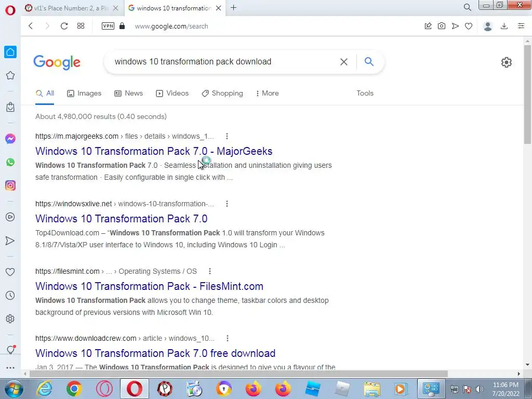This screenshot has width=532, height=399.
Task: Open the FilesMint.com Transformation Pack result
Action: click(x=149, y=286)
